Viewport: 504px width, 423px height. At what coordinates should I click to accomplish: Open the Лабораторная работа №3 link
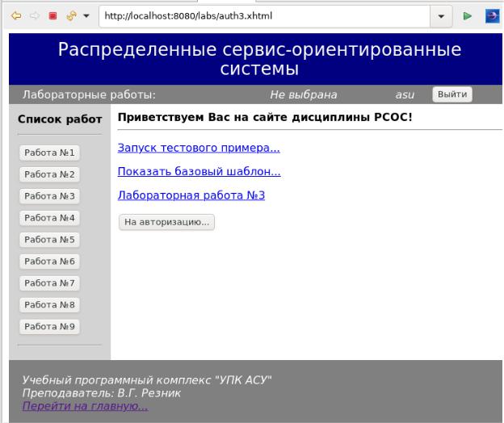[191, 195]
